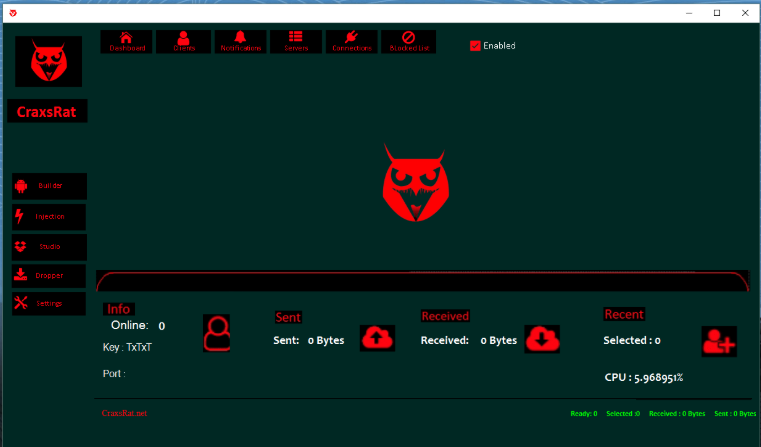The image size is (761, 447).
Task: Open the Connections tab
Action: (351, 42)
